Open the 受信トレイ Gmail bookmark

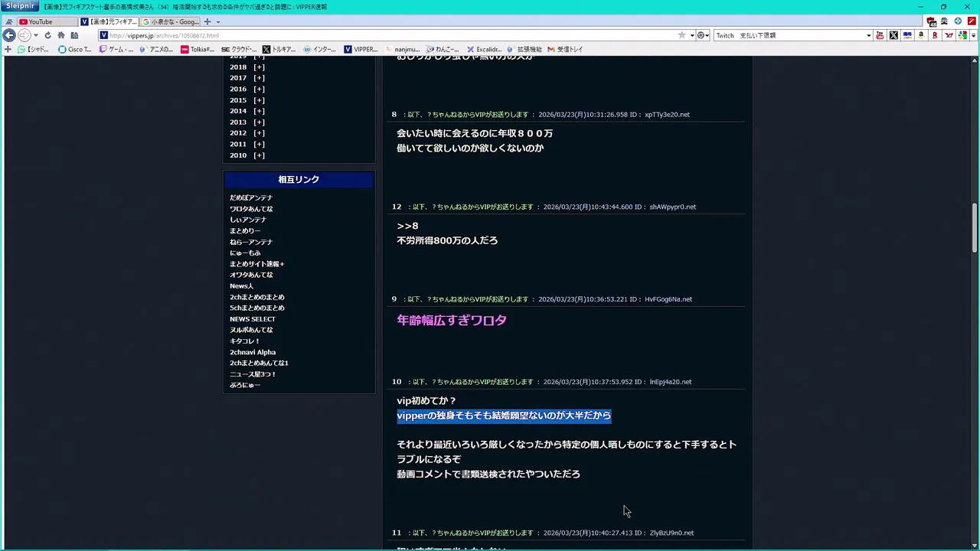(x=565, y=49)
